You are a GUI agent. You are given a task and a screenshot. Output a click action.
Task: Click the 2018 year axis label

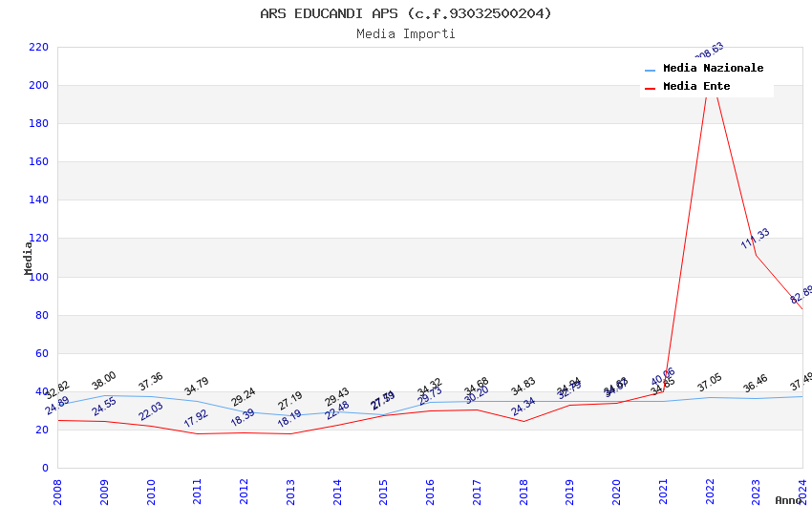(x=524, y=492)
